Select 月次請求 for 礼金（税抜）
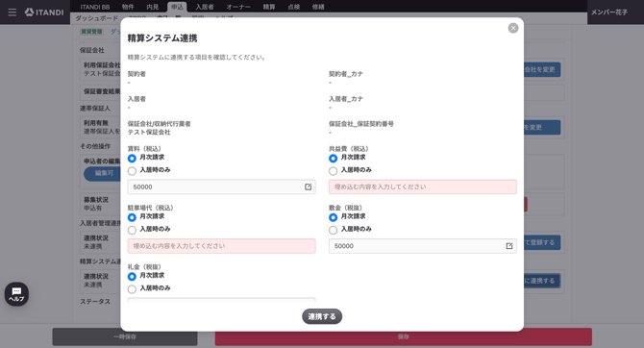Image resolution: width=644 pixels, height=348 pixels. click(x=132, y=277)
